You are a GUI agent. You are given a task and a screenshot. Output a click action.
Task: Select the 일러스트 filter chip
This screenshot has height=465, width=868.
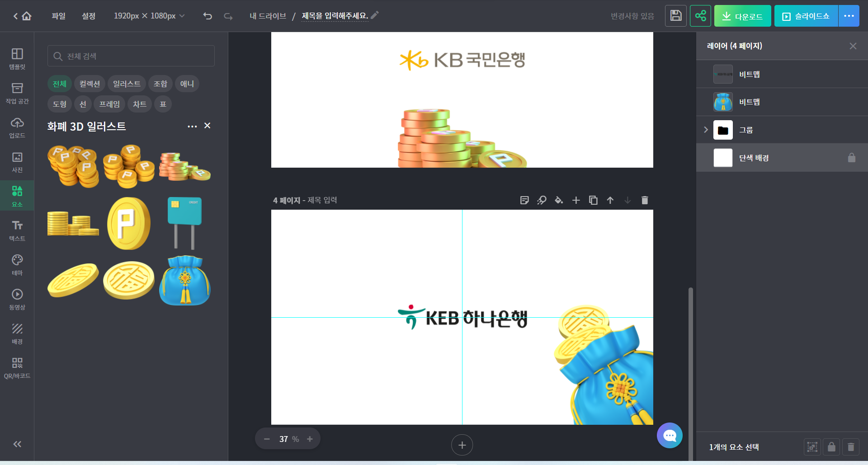point(127,84)
